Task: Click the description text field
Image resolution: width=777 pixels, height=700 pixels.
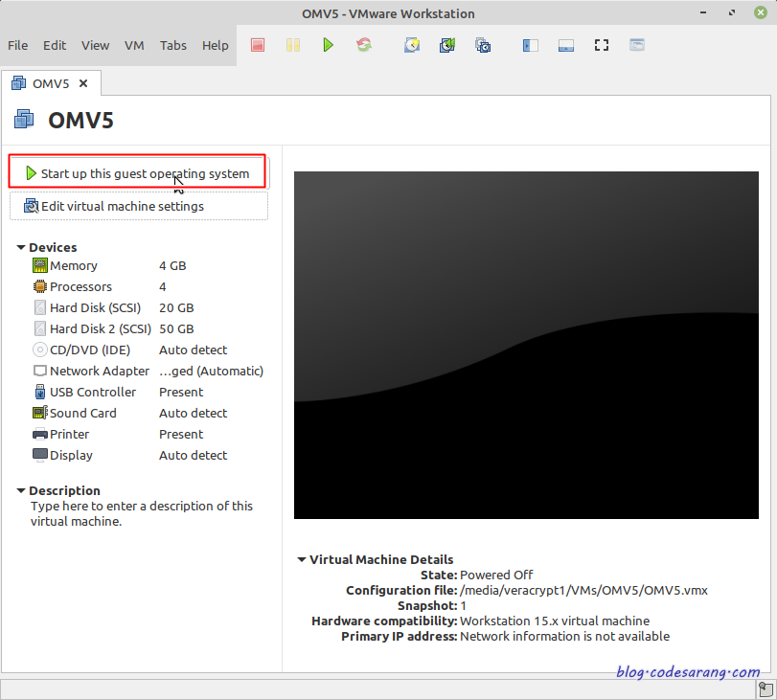Action: pos(141,513)
